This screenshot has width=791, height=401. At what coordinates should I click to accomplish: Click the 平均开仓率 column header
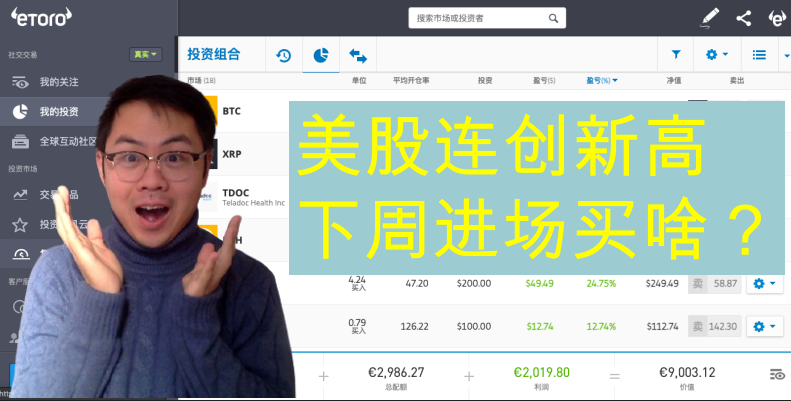click(x=411, y=81)
